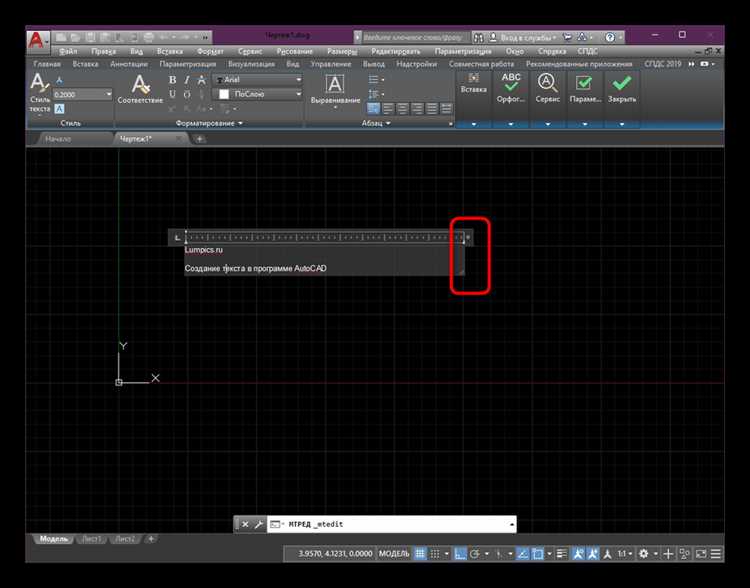Image resolution: width=750 pixels, height=588 pixels.
Task: Distribute paragraph text
Action: (x=446, y=109)
